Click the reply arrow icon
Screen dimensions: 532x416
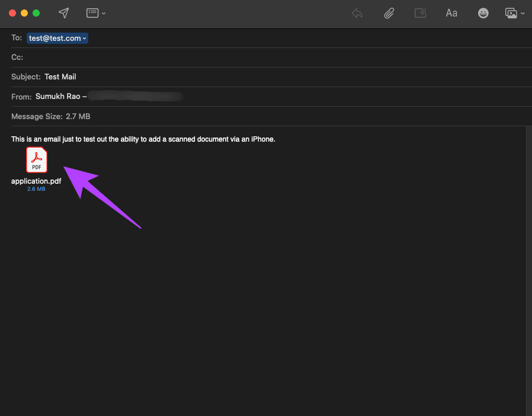357,13
